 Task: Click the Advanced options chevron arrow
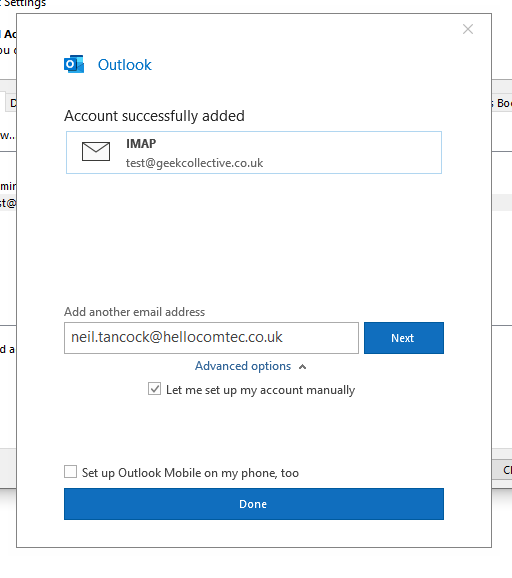[x=303, y=367]
